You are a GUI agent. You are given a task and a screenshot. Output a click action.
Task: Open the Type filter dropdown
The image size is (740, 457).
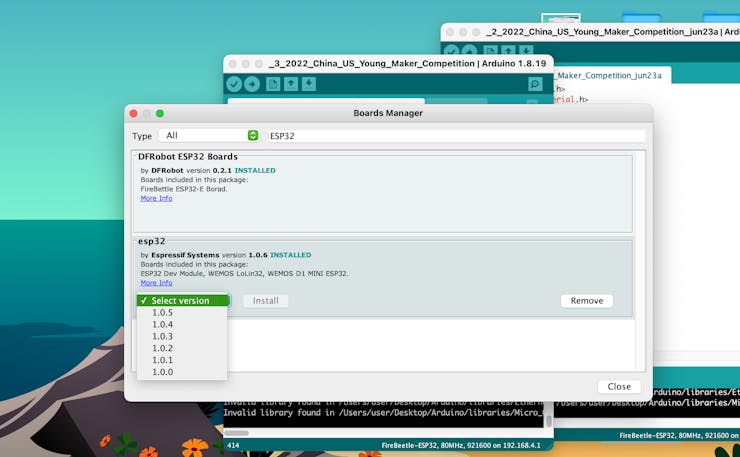coord(209,135)
